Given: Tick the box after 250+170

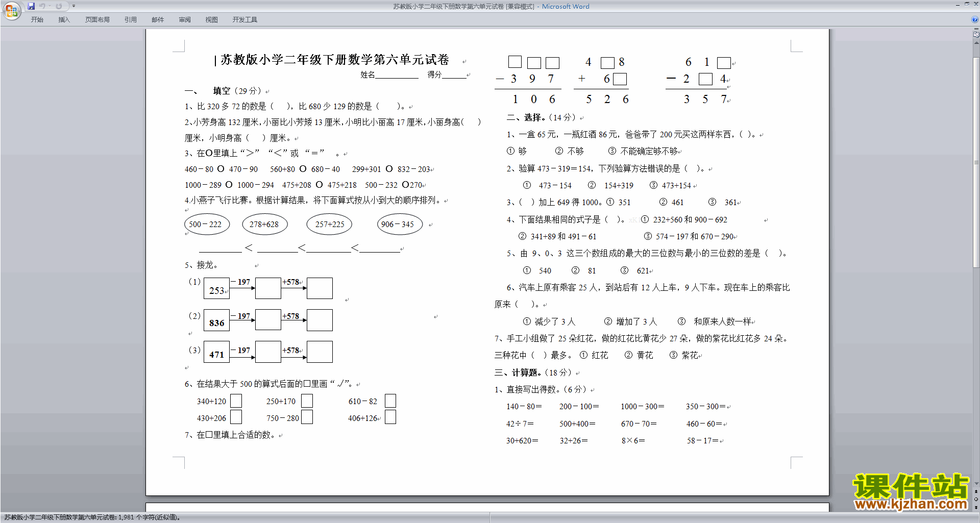Looking at the screenshot, I should point(307,401).
